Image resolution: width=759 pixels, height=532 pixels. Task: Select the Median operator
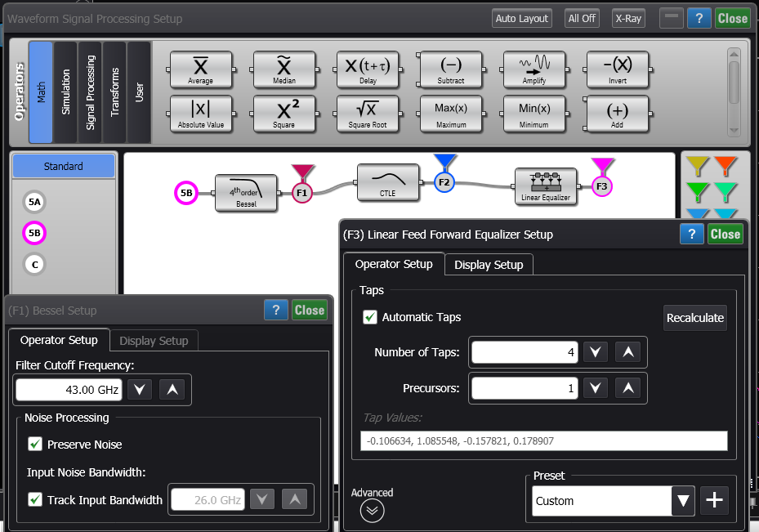pyautogui.click(x=285, y=70)
